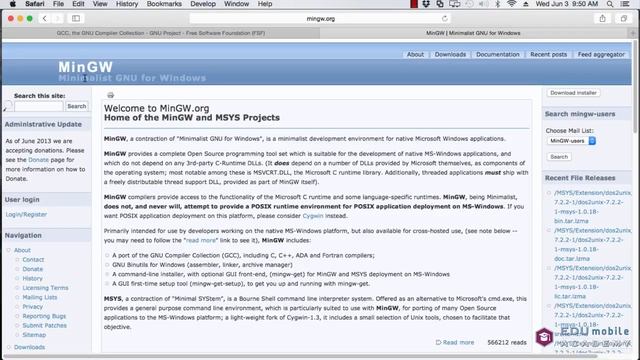Open the History menu
The image size is (640, 360).
(x=127, y=4)
